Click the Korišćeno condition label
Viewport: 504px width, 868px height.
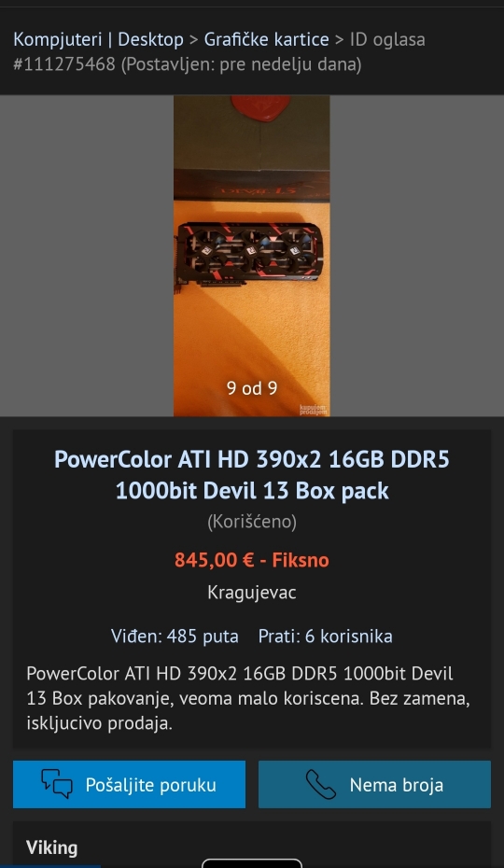click(x=251, y=522)
